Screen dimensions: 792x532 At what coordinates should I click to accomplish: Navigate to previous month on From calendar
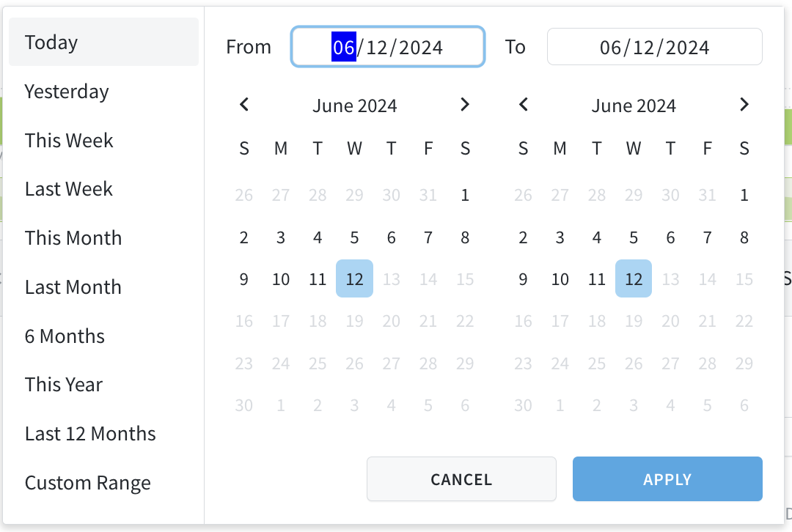coord(243,105)
